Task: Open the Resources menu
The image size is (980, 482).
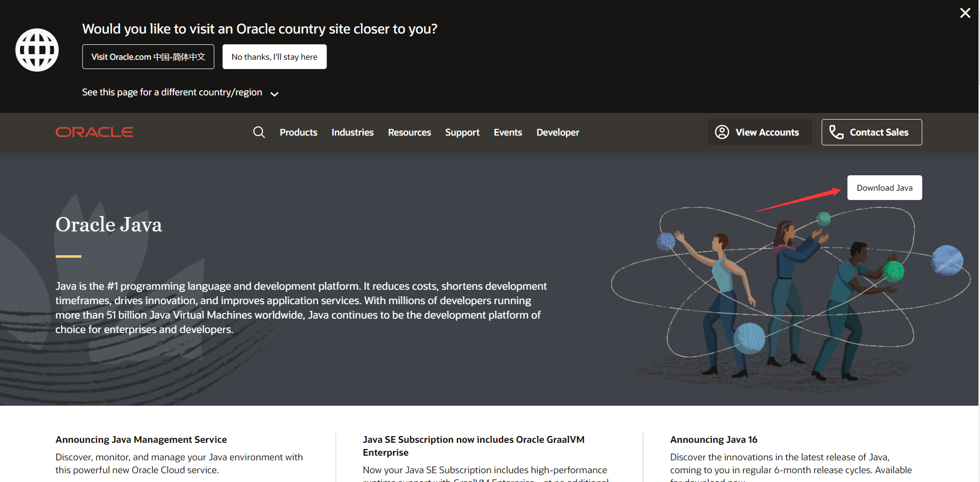Action: coord(410,132)
